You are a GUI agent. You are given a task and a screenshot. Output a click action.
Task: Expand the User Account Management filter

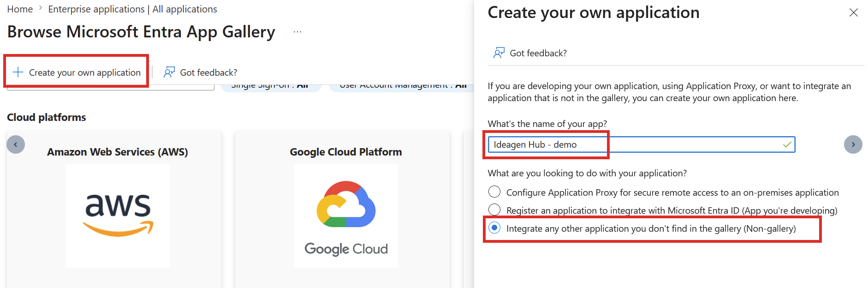tap(401, 86)
